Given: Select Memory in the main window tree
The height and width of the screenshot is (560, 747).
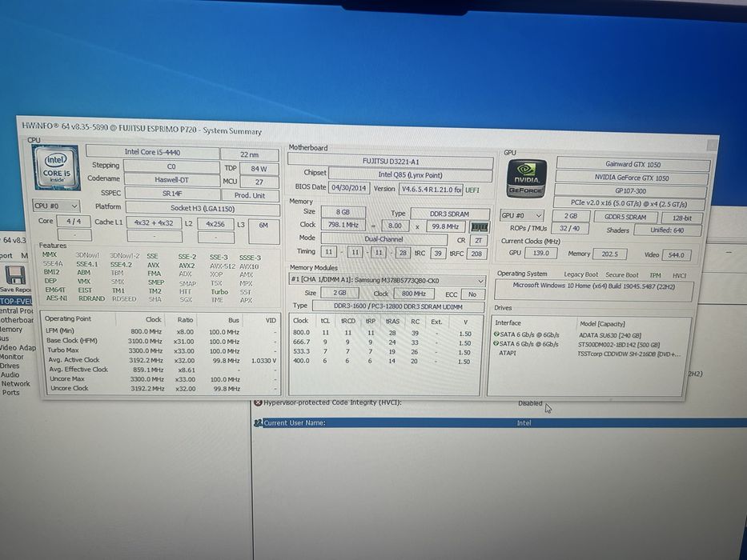Looking at the screenshot, I should click(x=11, y=329).
